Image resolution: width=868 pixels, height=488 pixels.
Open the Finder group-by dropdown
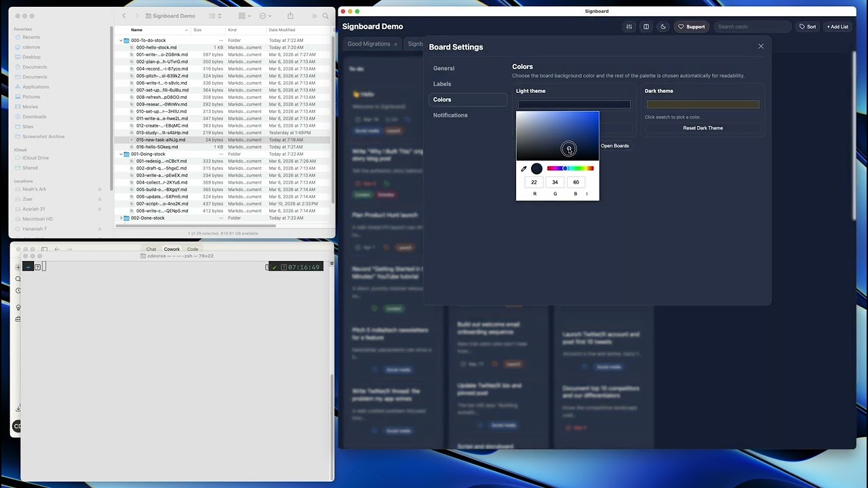pyautogui.click(x=245, y=16)
